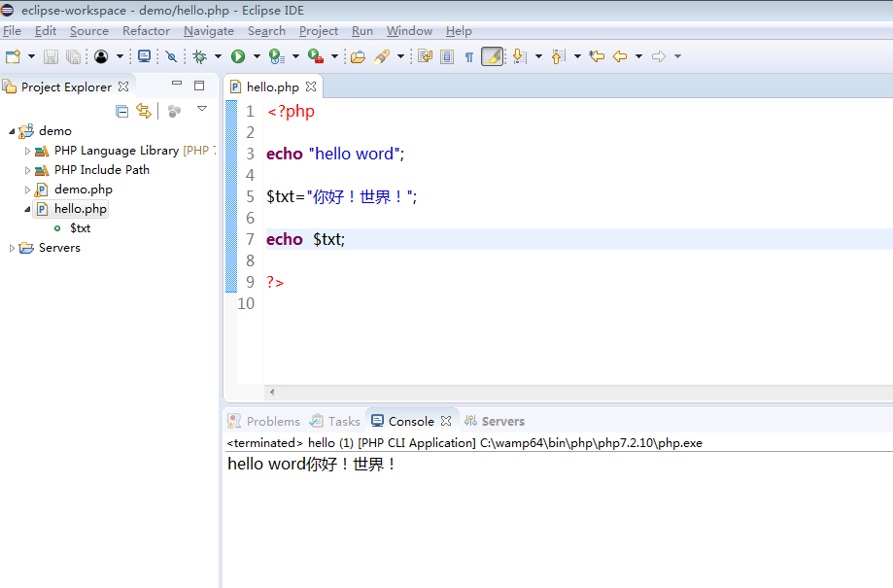Screen dimensions: 893x588
Task: Toggle Show Whitespace Characters pilcrow icon
Action: [x=469, y=56]
